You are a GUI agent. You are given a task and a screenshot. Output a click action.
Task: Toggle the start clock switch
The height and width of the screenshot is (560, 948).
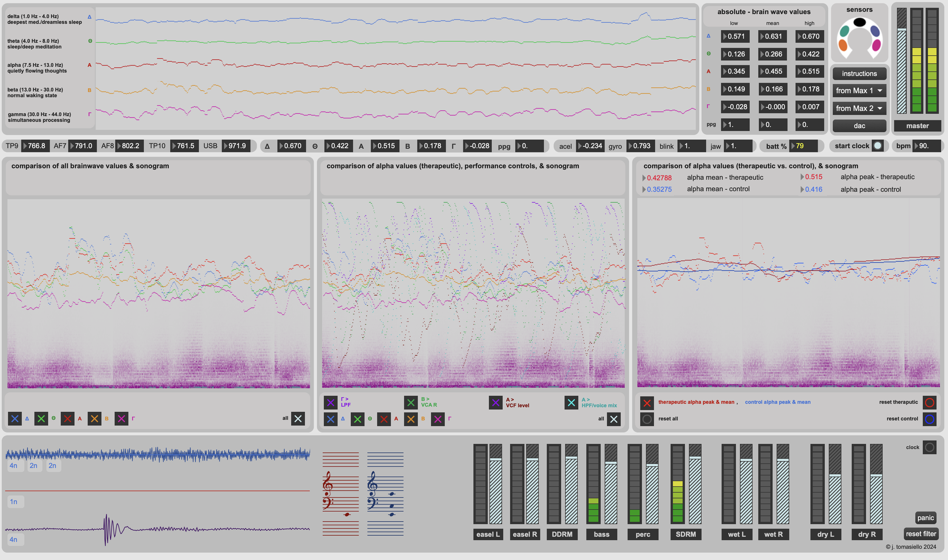pyautogui.click(x=877, y=146)
